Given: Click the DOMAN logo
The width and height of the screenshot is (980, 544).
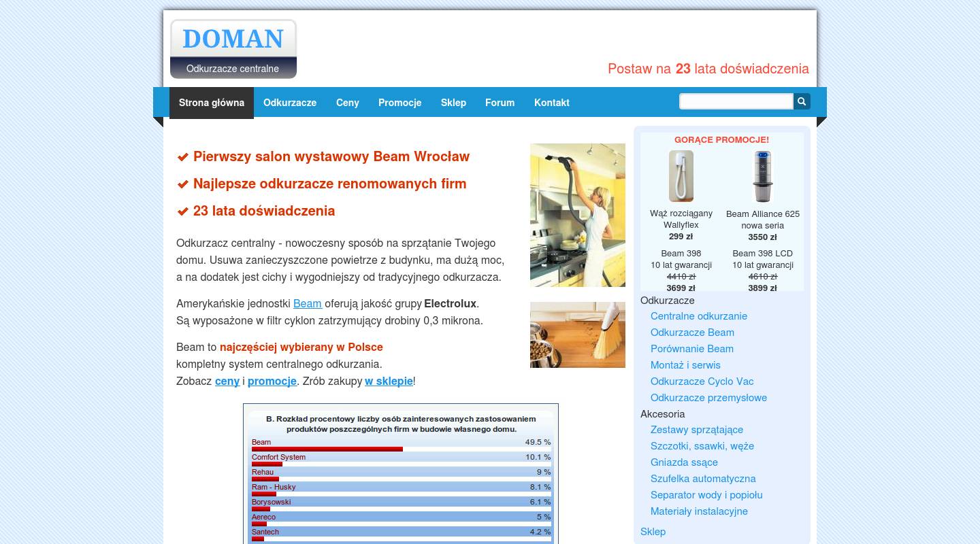Looking at the screenshot, I should coord(233,49).
